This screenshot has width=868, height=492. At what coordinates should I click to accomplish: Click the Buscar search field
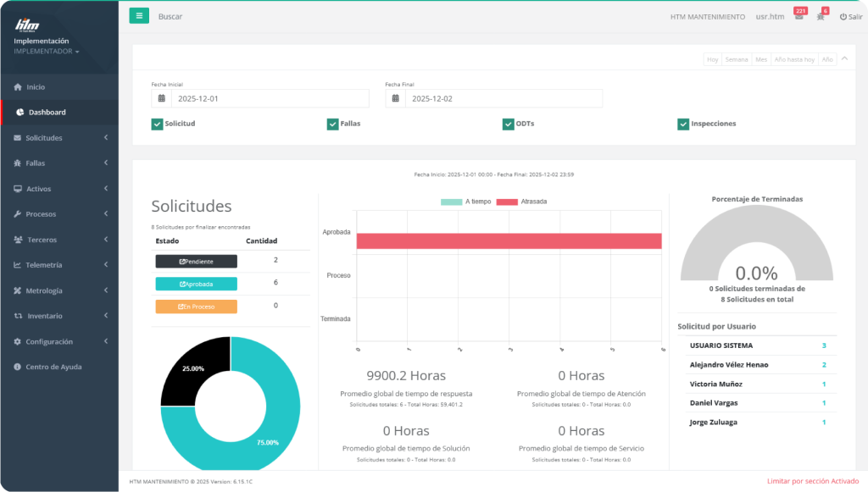(x=171, y=17)
